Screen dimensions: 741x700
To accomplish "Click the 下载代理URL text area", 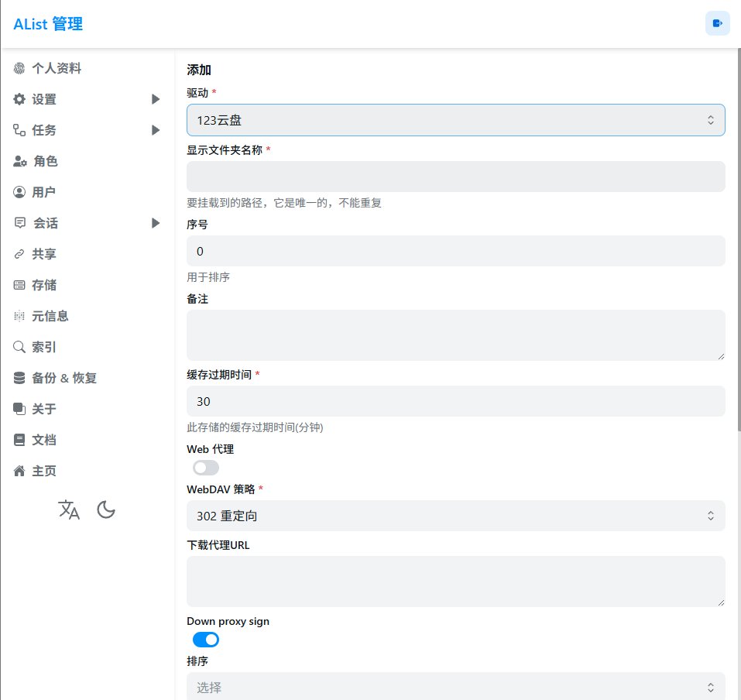I will pyautogui.click(x=455, y=582).
